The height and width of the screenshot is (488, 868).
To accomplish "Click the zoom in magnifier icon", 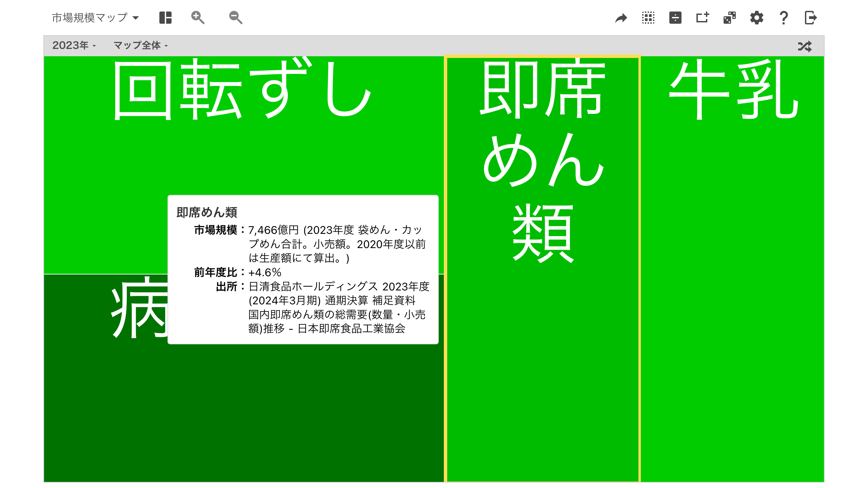I will pyautogui.click(x=198, y=18).
